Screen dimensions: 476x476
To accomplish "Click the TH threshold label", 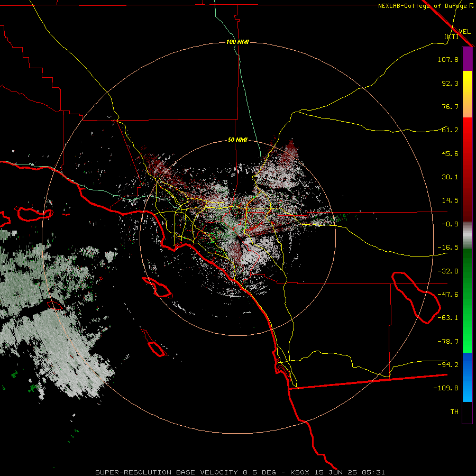I will point(454,412).
